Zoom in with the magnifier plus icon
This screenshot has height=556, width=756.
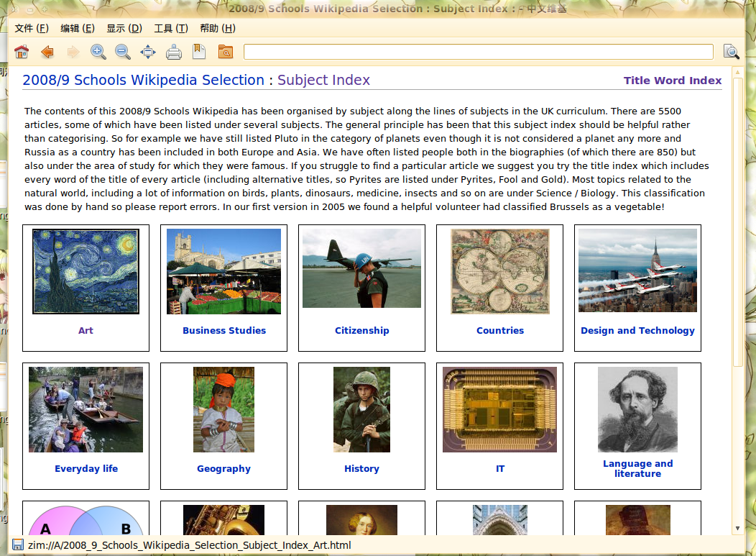(98, 52)
